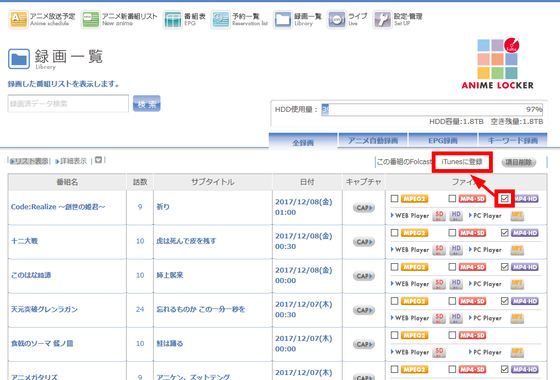Click date 2017/12/08(金) 01:00
The width and height of the screenshot is (560, 380).
[x=304, y=207]
